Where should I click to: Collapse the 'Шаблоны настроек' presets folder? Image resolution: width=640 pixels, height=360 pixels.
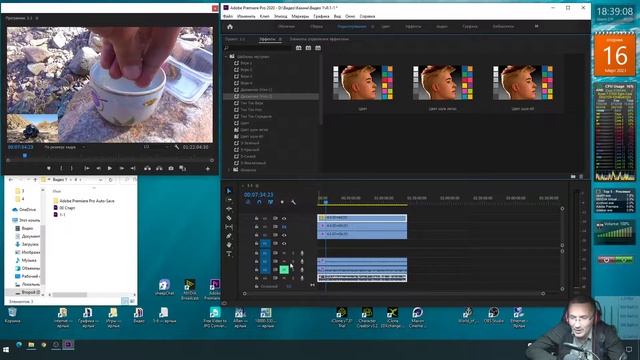coord(227,56)
